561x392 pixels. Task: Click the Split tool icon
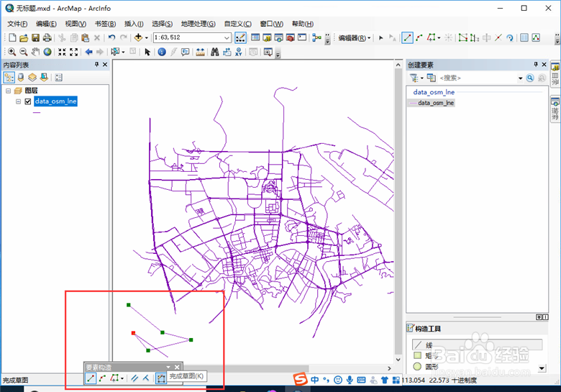click(x=498, y=37)
